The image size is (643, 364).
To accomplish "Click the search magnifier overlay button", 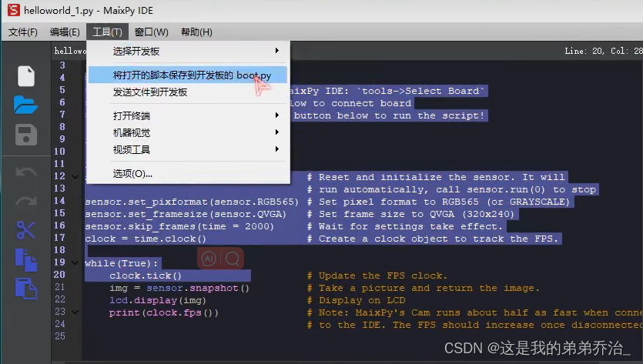I will coord(233,259).
